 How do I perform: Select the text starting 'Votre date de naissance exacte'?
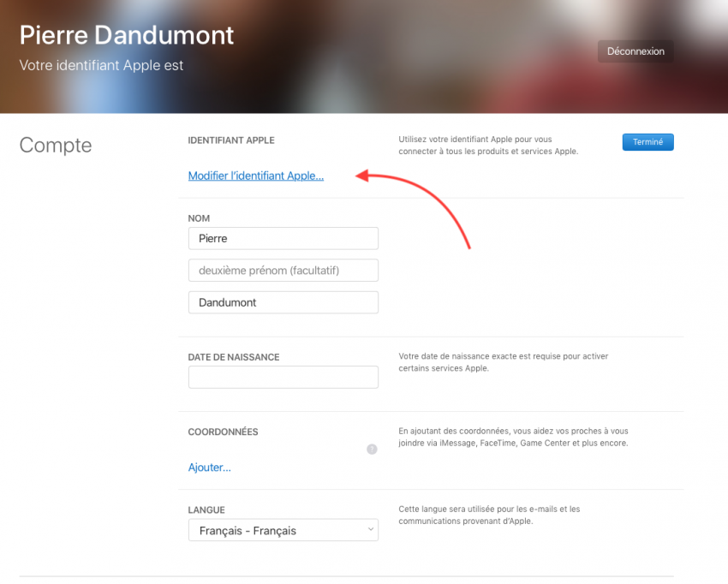click(x=504, y=362)
